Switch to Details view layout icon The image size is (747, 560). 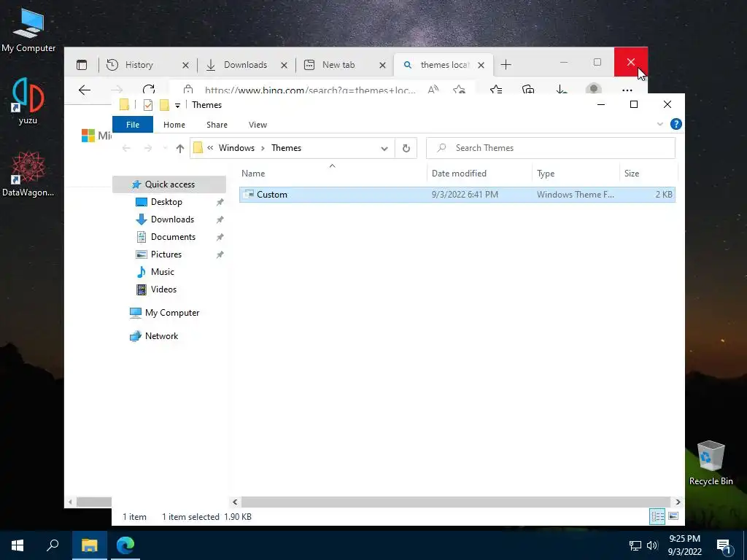pyautogui.click(x=657, y=517)
